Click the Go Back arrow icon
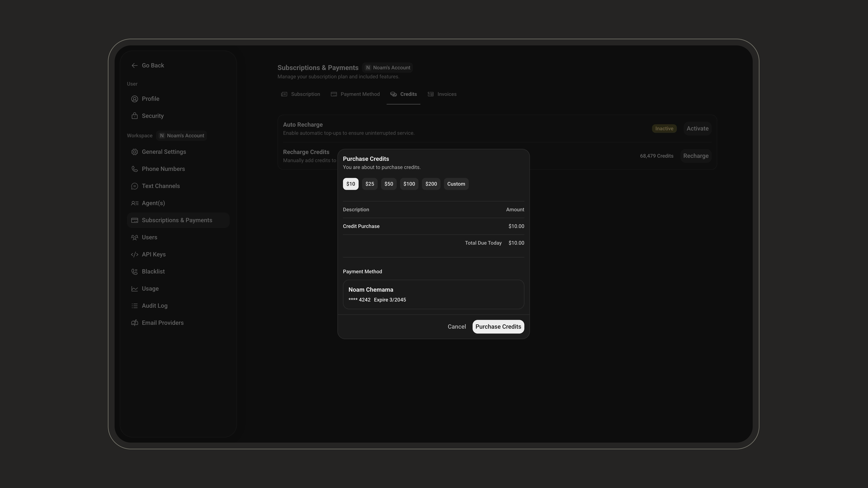Image resolution: width=868 pixels, height=488 pixels. click(x=134, y=66)
